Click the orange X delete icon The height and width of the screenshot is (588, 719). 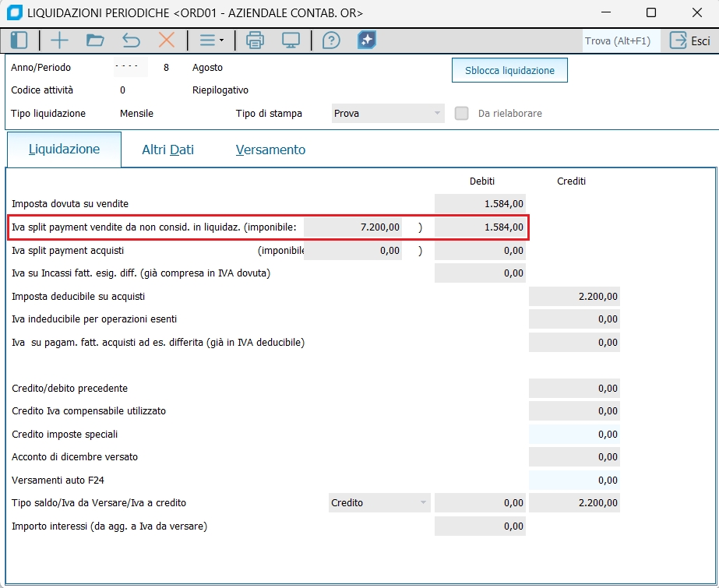point(167,40)
